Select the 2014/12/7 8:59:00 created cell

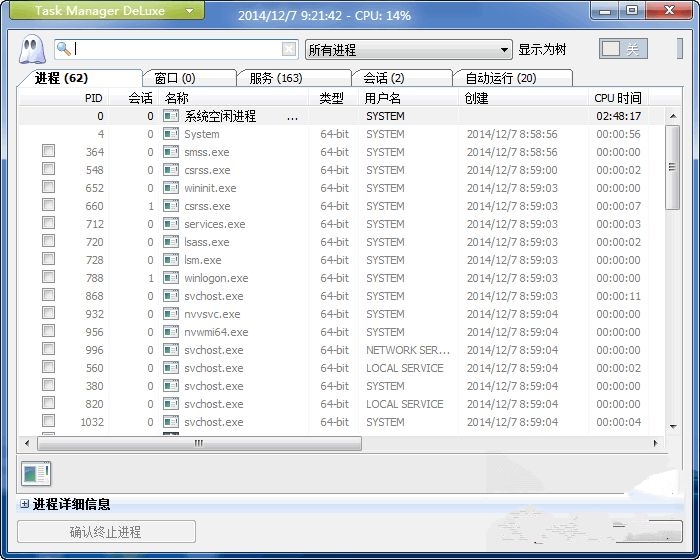point(512,170)
